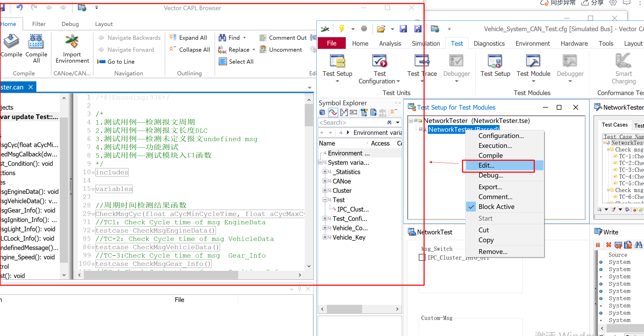
Task: Click the Stop measurement circle icon
Action: point(364,29)
